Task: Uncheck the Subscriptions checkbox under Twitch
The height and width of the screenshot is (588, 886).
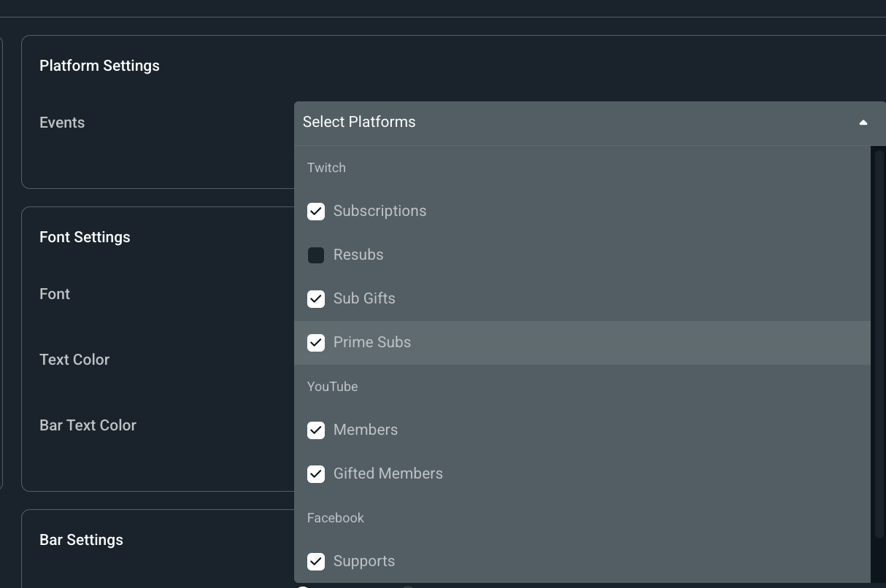Action: 316,211
